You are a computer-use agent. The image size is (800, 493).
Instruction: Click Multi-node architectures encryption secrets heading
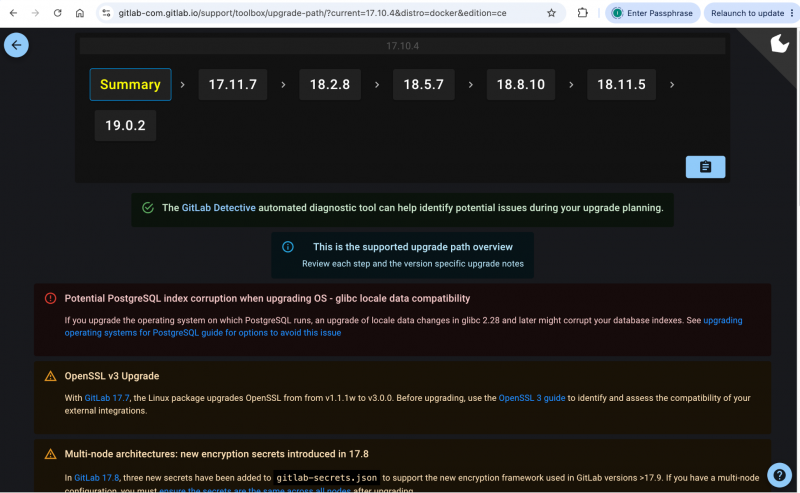click(216, 454)
